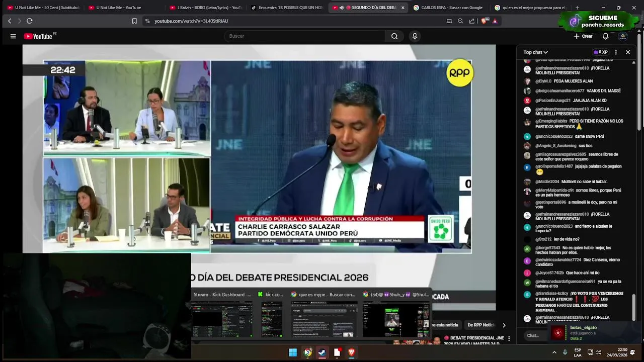Switch to 'CARLOS ESPA - Buscar con Google' tab
Image resolution: width=644 pixels, height=362 pixels.
[449, 8]
